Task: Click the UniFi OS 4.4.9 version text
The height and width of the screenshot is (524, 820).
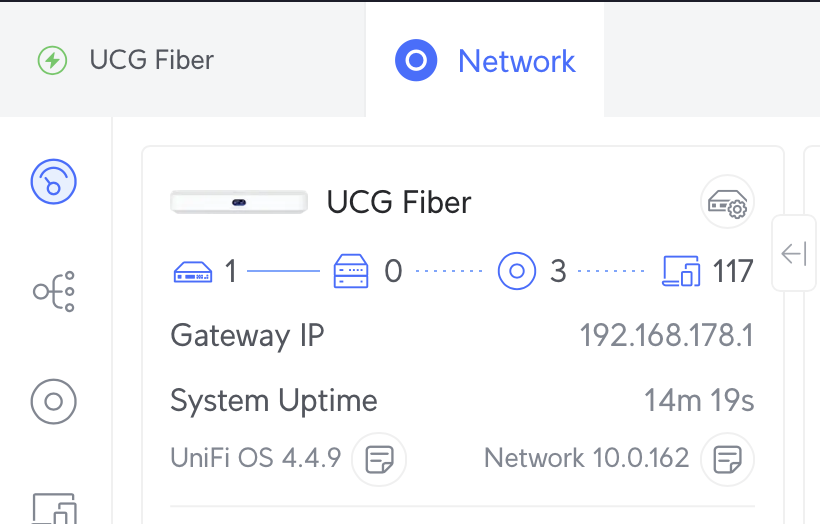Action: pyautogui.click(x=256, y=459)
